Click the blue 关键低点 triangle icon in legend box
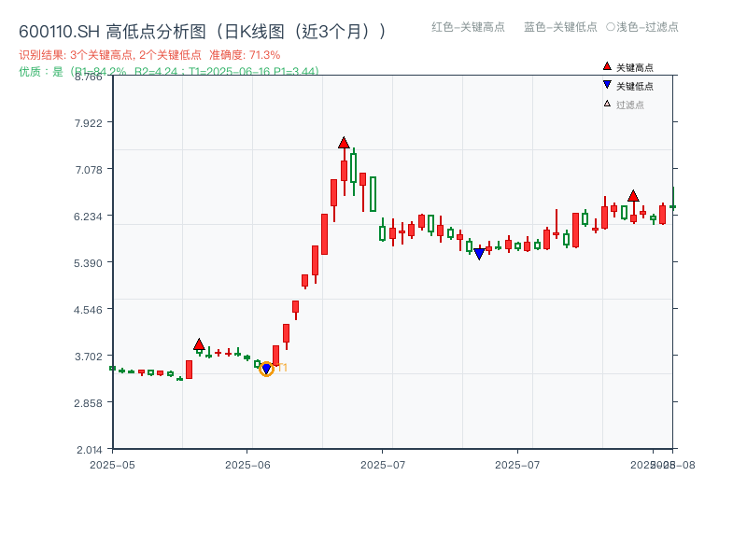 click(x=605, y=87)
